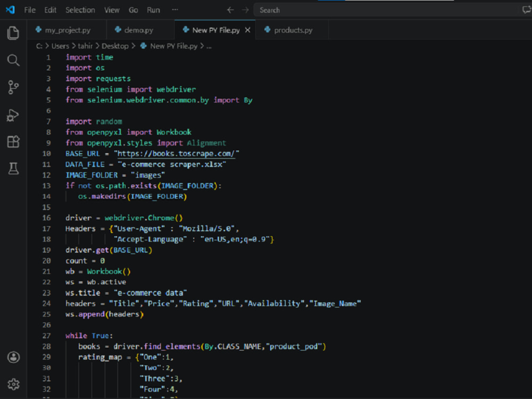Open the Extensions view

point(13,142)
